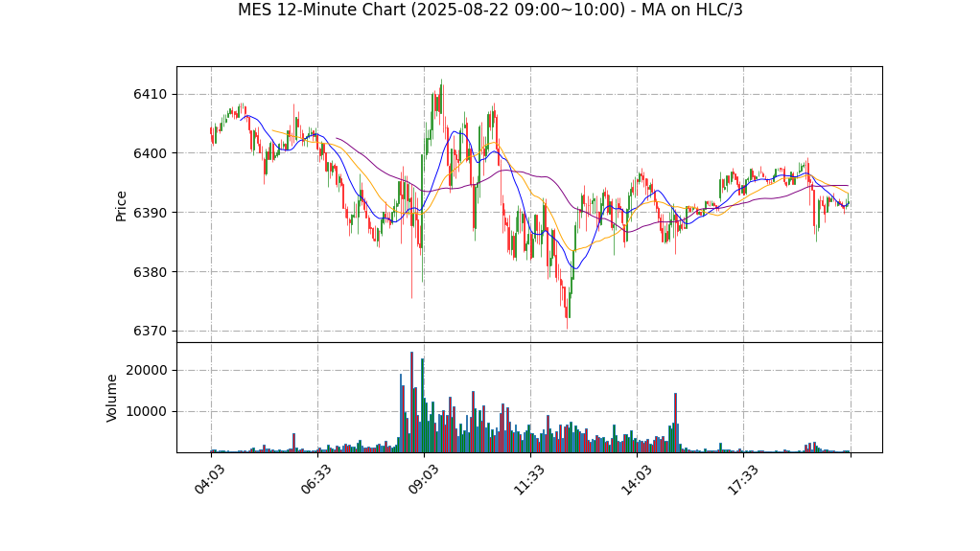This screenshot has width=980, height=551.
Task: Click the 06:33 time axis label
Action: (x=315, y=480)
